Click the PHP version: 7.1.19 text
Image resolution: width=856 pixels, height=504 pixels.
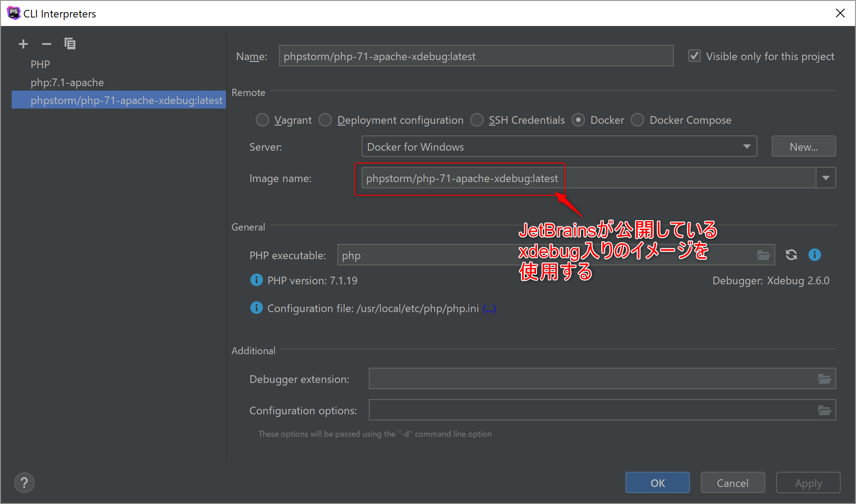click(312, 281)
